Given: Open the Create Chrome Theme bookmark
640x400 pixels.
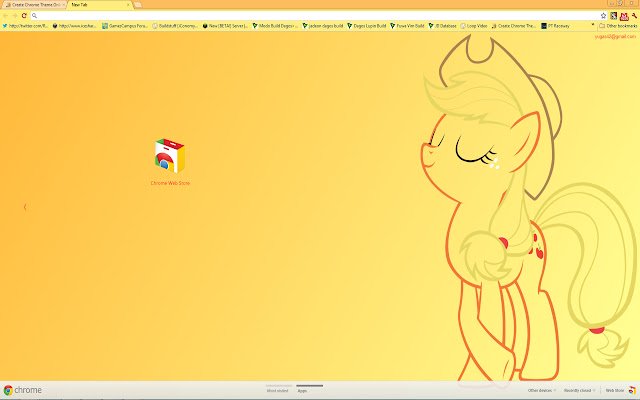Looking at the screenshot, I should coord(514,26).
